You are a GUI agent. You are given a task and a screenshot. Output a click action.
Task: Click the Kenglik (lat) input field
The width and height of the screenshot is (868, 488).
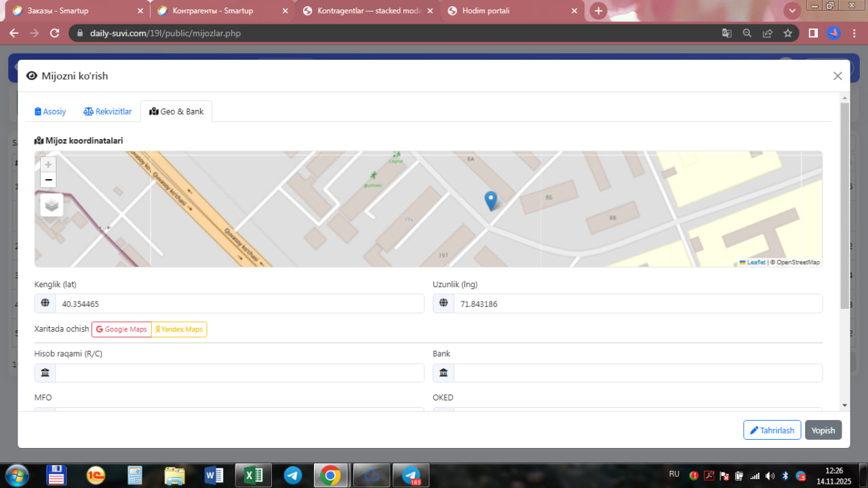pos(239,304)
